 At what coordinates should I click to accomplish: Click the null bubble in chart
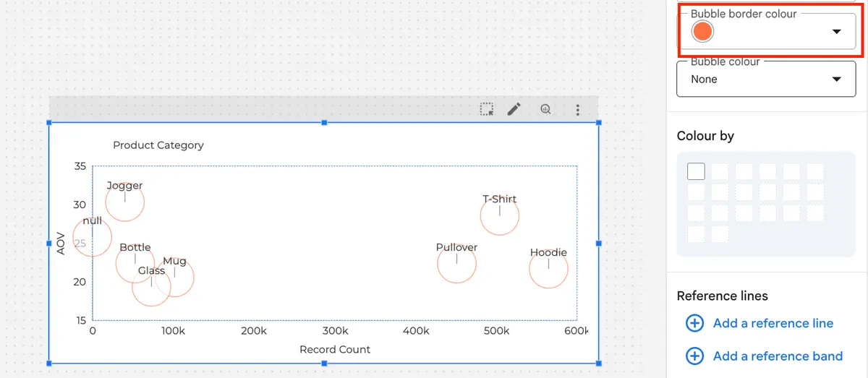click(92, 237)
